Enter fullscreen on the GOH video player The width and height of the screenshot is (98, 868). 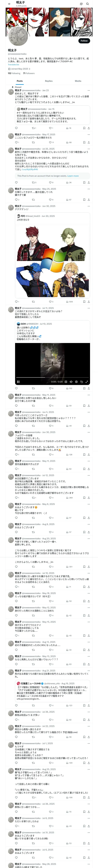click(87, 382)
